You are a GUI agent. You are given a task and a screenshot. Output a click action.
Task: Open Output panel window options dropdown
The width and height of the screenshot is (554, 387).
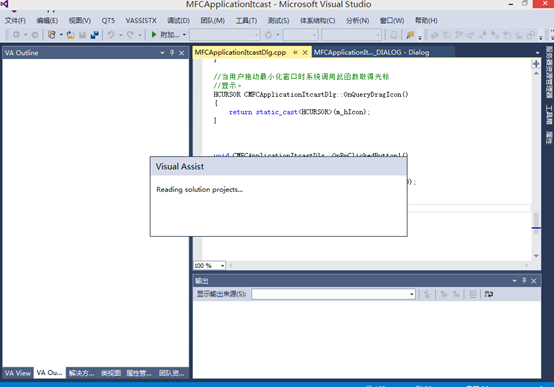click(x=514, y=281)
